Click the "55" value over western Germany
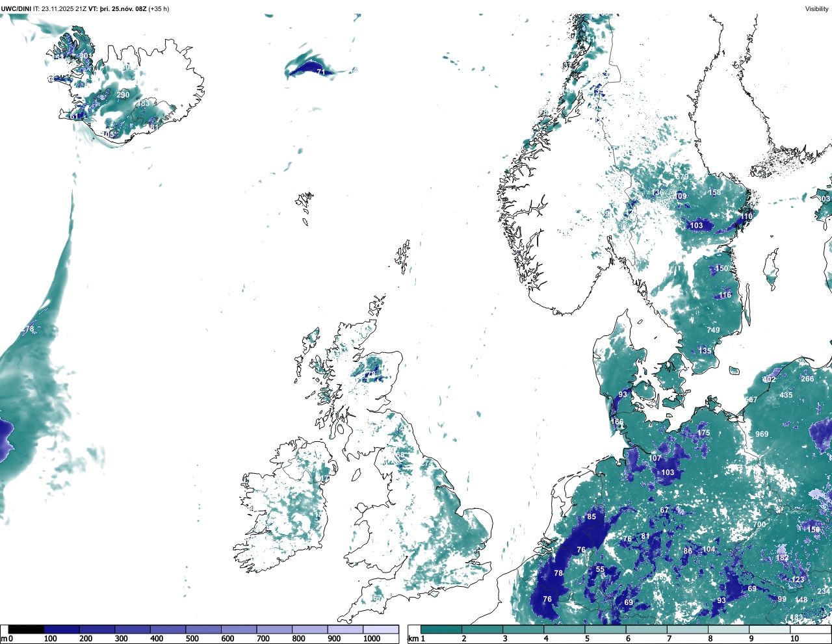Viewport: 832px width, 644px height. point(600,569)
